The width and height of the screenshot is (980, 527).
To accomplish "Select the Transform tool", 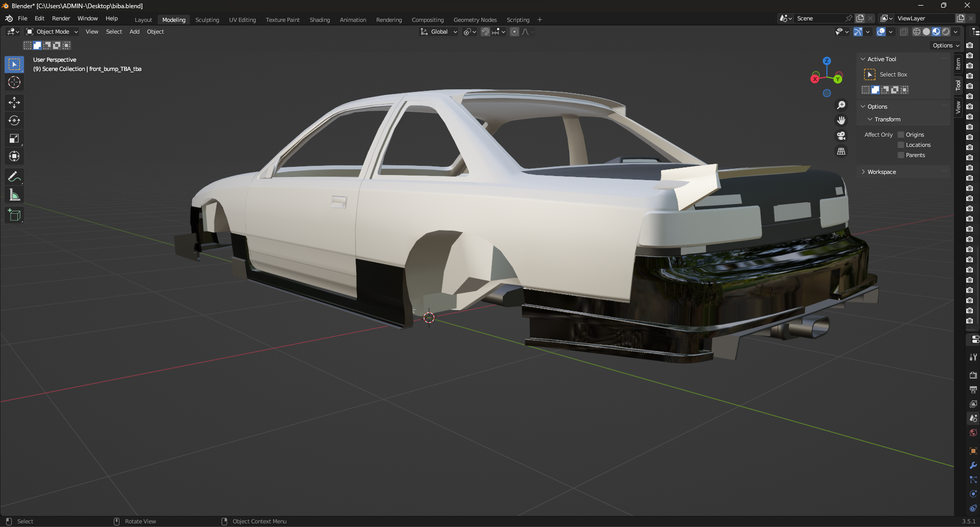I will point(14,156).
